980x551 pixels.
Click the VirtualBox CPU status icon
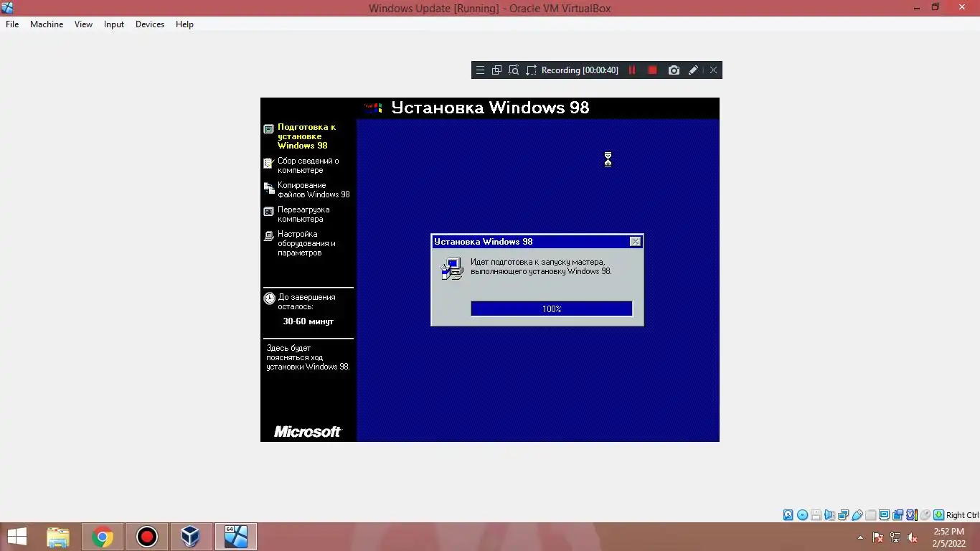(x=911, y=515)
